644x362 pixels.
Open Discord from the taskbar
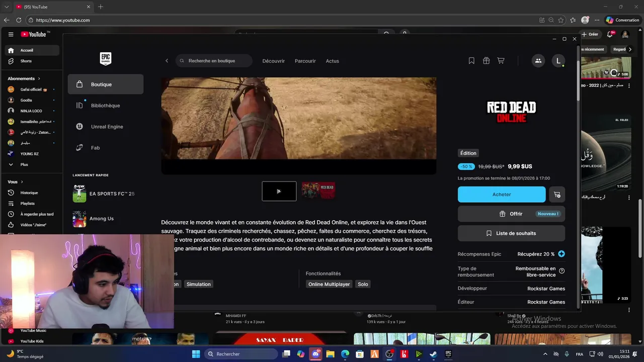point(315,354)
